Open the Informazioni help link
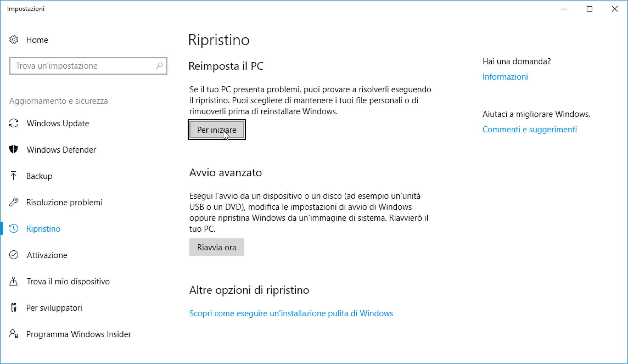 505,77
